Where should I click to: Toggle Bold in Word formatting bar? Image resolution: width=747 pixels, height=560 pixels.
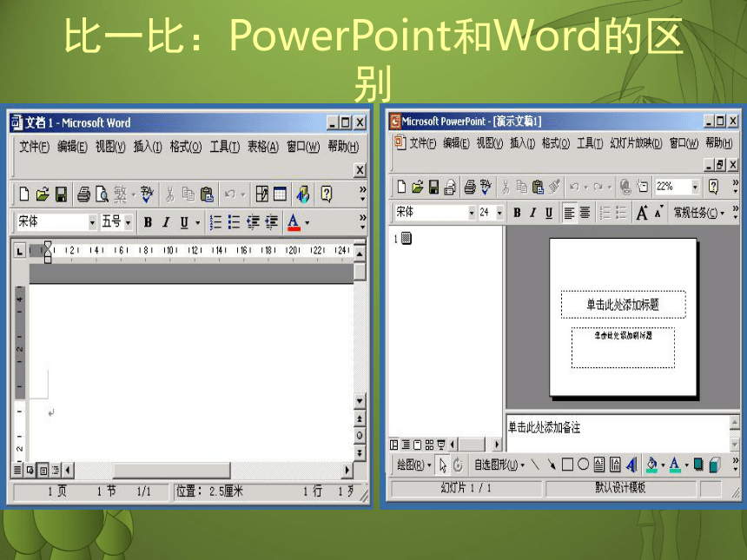(x=148, y=222)
